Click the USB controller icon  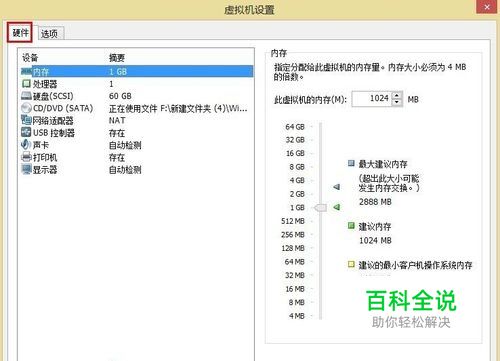26,132
